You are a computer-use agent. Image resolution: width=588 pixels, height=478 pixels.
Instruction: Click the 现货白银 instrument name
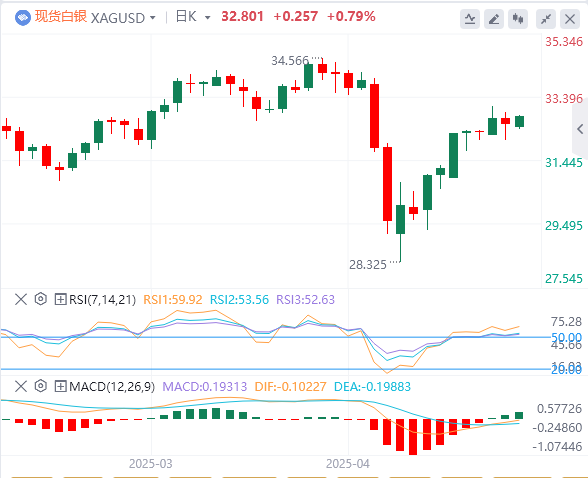[x=61, y=16]
